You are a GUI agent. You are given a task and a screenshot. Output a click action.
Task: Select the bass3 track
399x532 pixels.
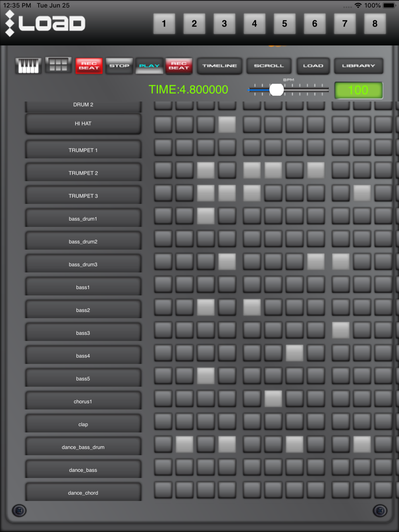point(83,333)
